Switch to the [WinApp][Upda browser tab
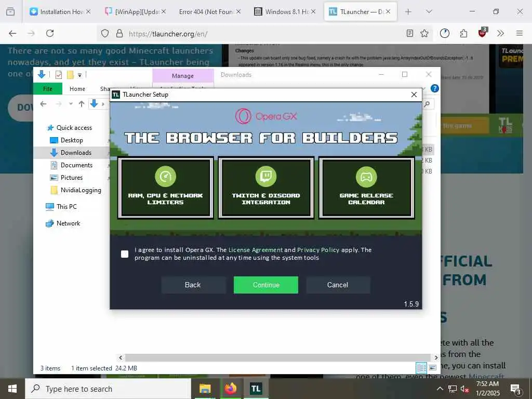 136,11
